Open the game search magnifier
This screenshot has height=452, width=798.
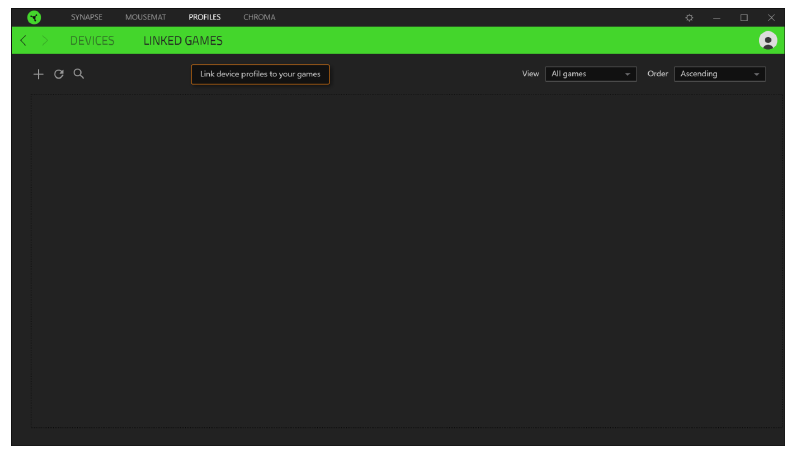78,74
